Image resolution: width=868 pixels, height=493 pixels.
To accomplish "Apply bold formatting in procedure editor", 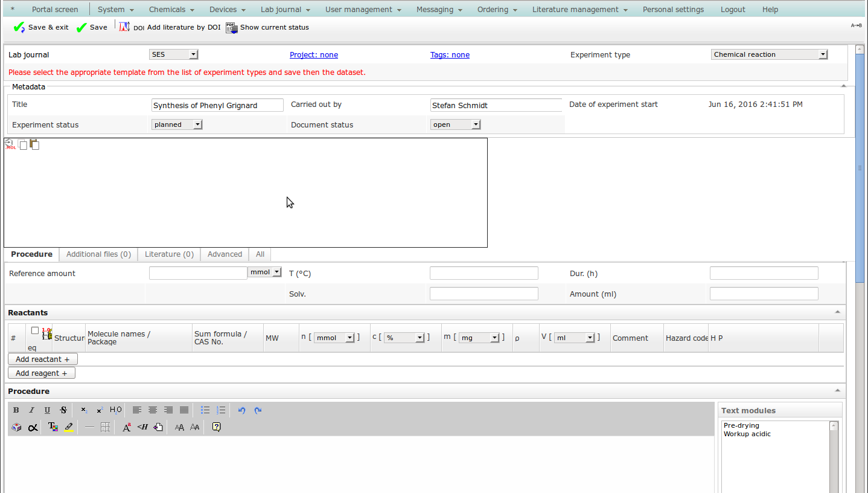I will pyautogui.click(x=16, y=410).
